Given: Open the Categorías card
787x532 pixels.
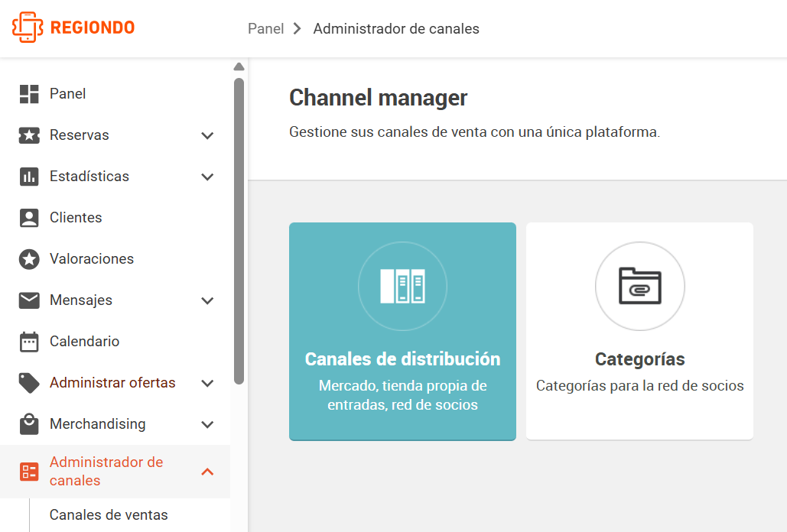Looking at the screenshot, I should (x=639, y=332).
